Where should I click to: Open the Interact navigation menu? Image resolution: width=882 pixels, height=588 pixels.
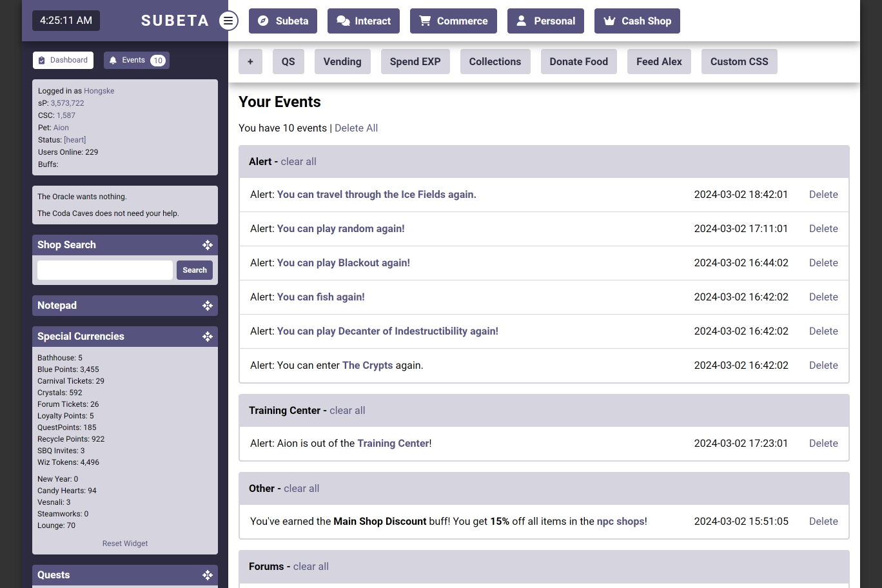(364, 21)
